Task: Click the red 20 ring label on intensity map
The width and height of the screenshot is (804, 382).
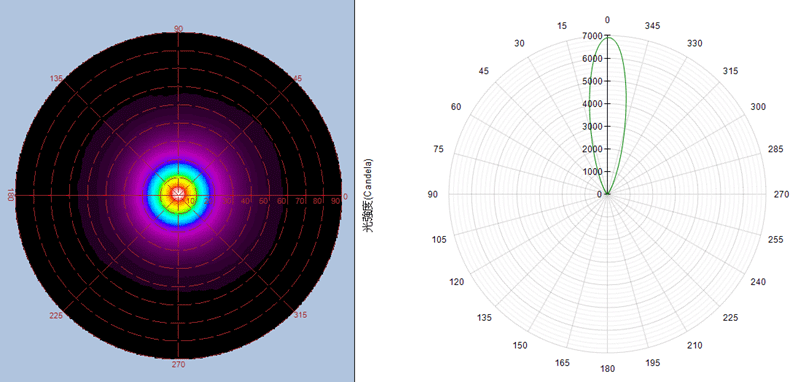Action: 208,201
